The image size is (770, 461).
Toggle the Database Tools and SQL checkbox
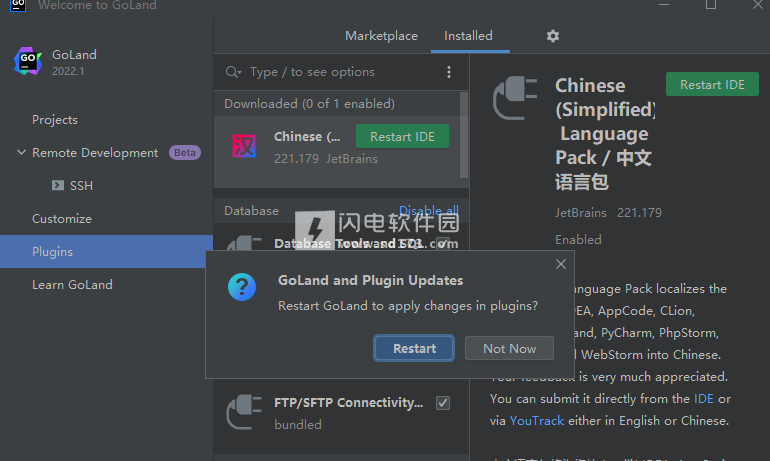tap(443, 244)
